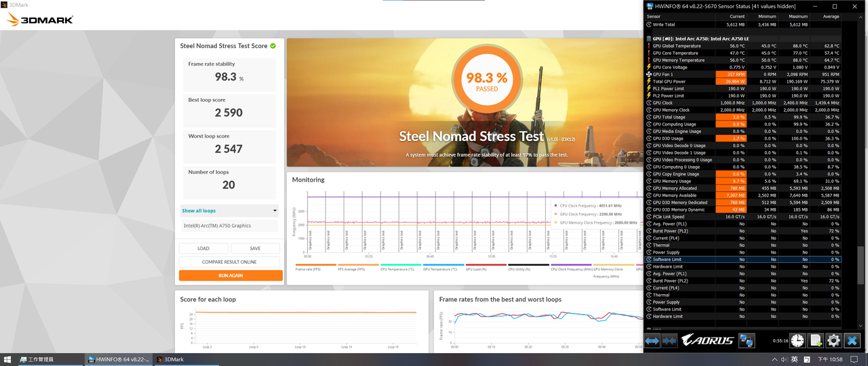Click GPU chip icon of Intel Arc A750 header
The image size is (868, 366).
point(649,39)
